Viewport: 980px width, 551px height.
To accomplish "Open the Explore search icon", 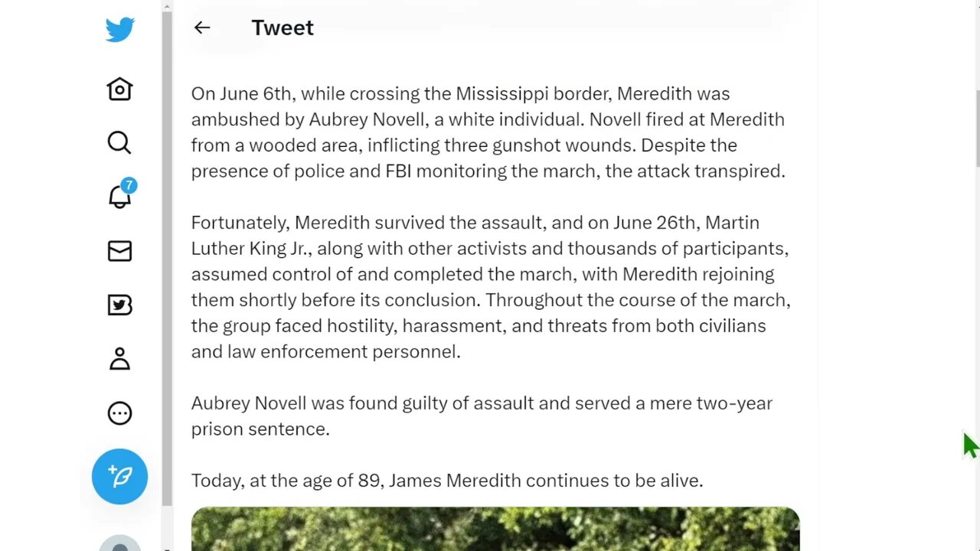I will [x=119, y=143].
